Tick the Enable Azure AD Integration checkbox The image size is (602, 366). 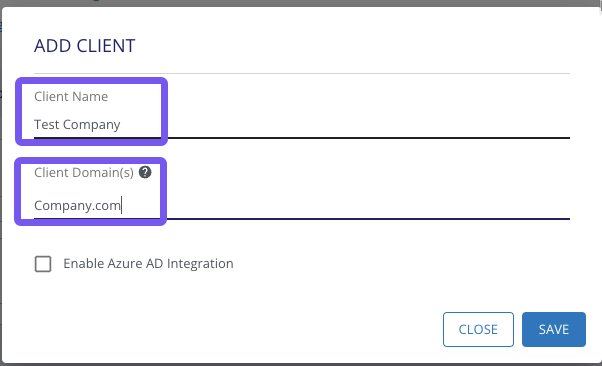coord(43,264)
